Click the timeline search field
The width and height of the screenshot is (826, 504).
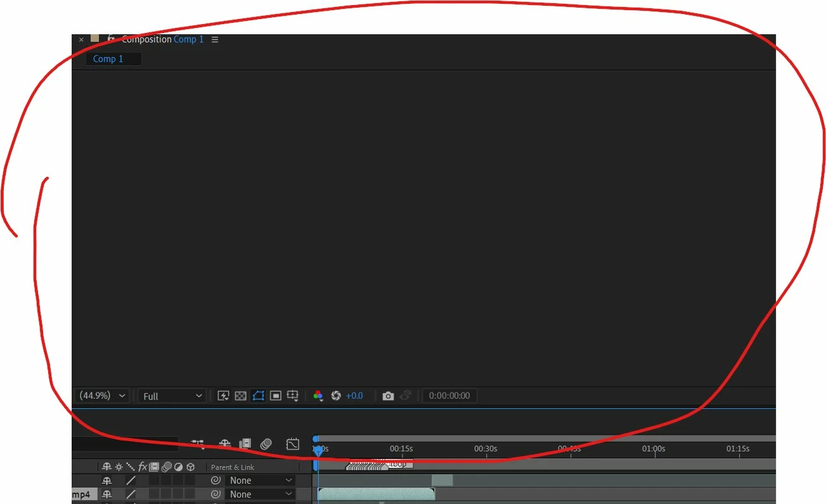pyautogui.click(x=125, y=444)
